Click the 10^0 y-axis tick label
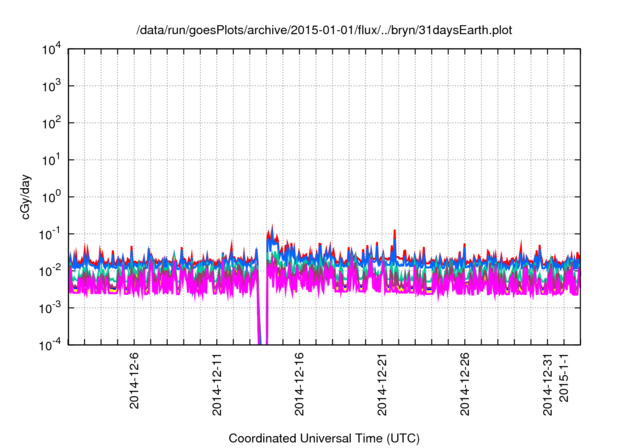The height and width of the screenshot is (448, 640). 51,196
